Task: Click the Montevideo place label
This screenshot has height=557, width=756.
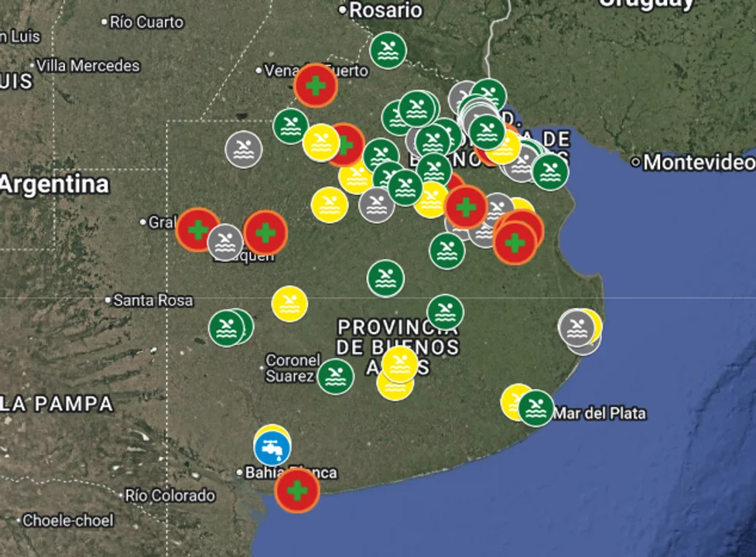Action: point(699,164)
